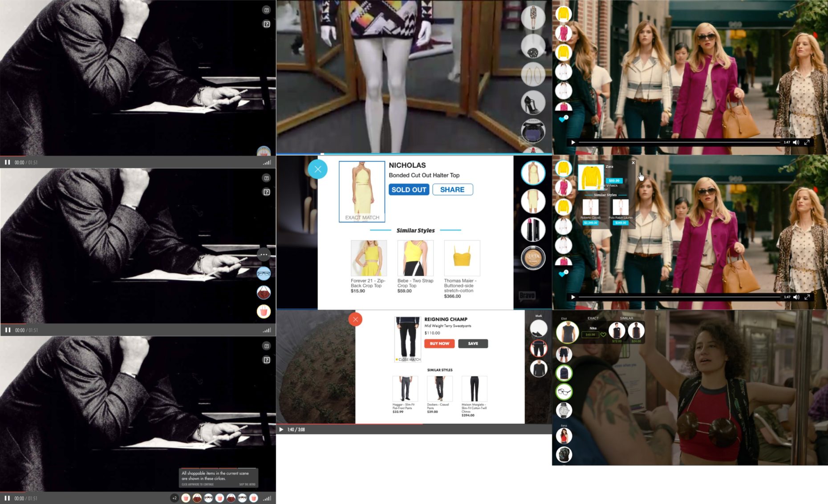Click the help question mark icon in top-left player
Image resolution: width=828 pixels, height=504 pixels.
267,10
